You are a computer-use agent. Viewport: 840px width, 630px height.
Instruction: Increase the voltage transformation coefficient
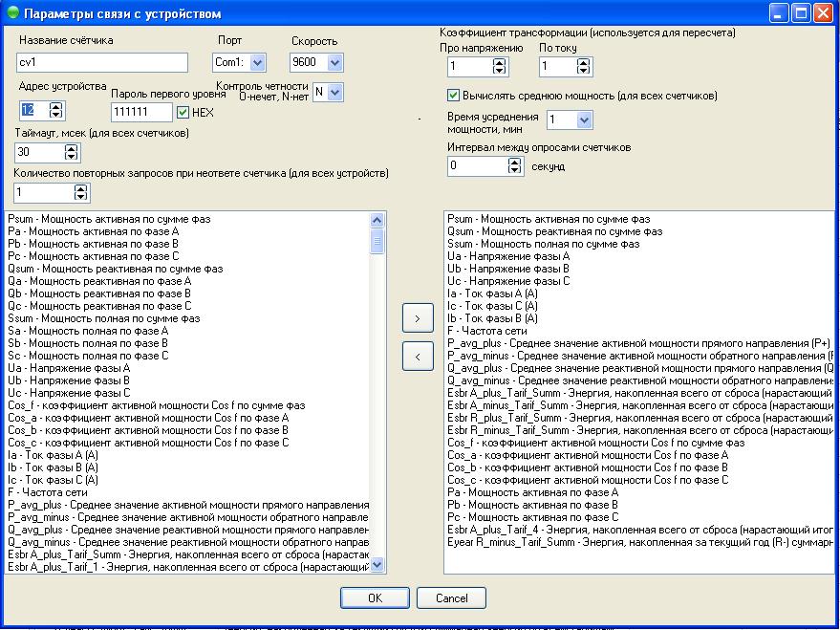499,62
